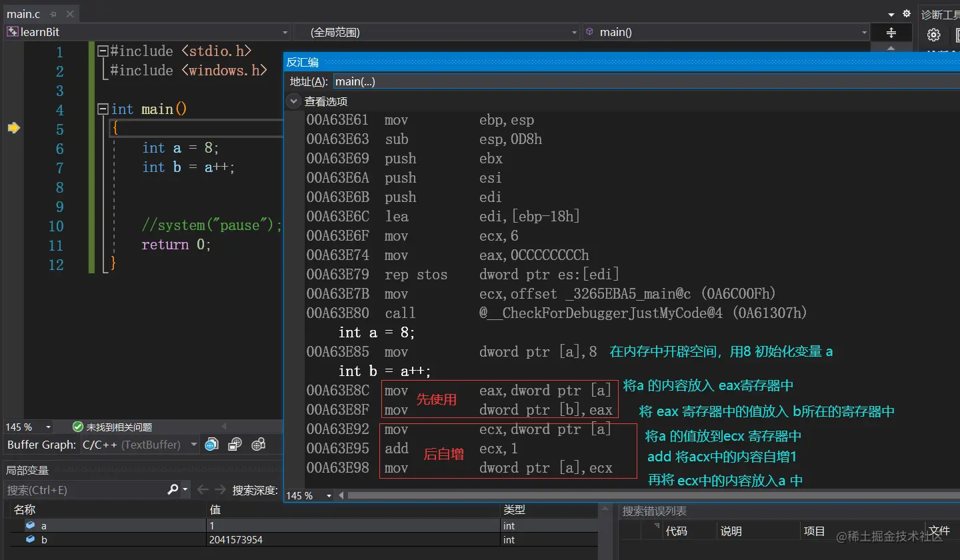Click source line int b = a++;
The width and height of the screenshot is (960, 560).
tap(189, 167)
